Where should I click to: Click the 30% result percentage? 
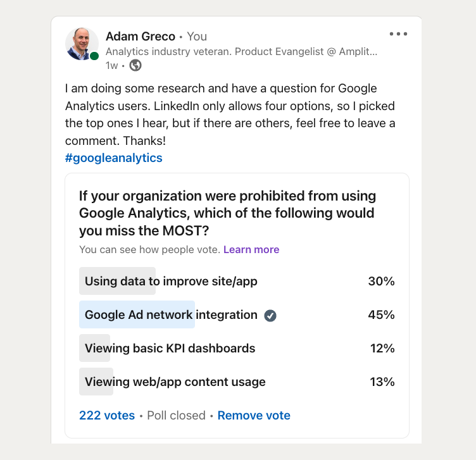(381, 281)
